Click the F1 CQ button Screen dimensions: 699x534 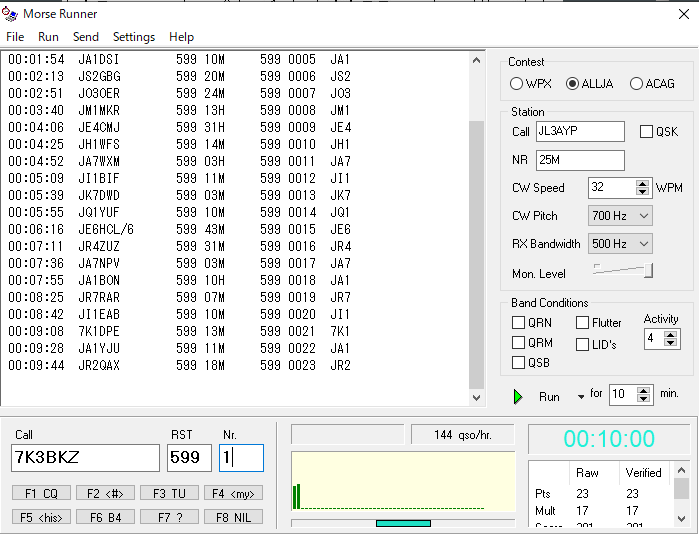41,493
